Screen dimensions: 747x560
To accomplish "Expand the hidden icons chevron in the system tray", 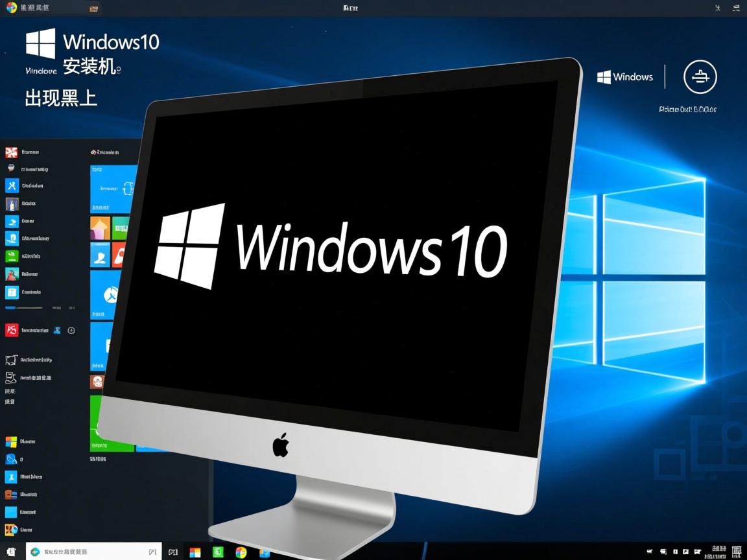I will pos(649,552).
